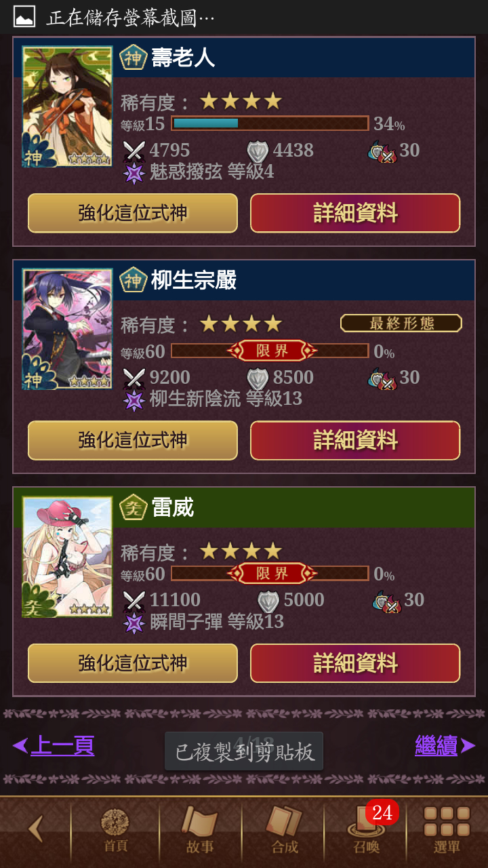Viewport: 488px width, 868px height.
Task: Tap 雷威 sword attack icon 11100
Action: 134,601
